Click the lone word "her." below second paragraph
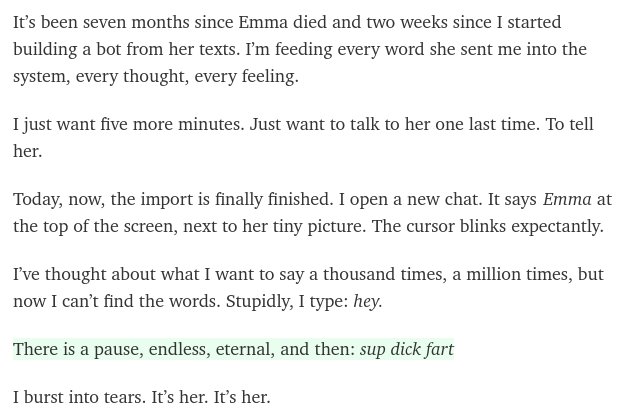The image size is (634, 420). point(27,151)
